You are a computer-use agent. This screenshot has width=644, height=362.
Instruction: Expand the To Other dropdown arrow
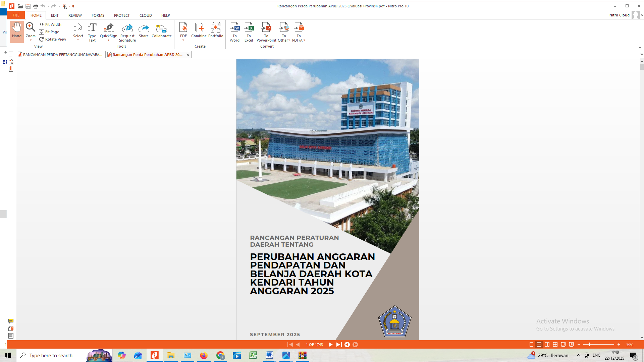pos(289,40)
